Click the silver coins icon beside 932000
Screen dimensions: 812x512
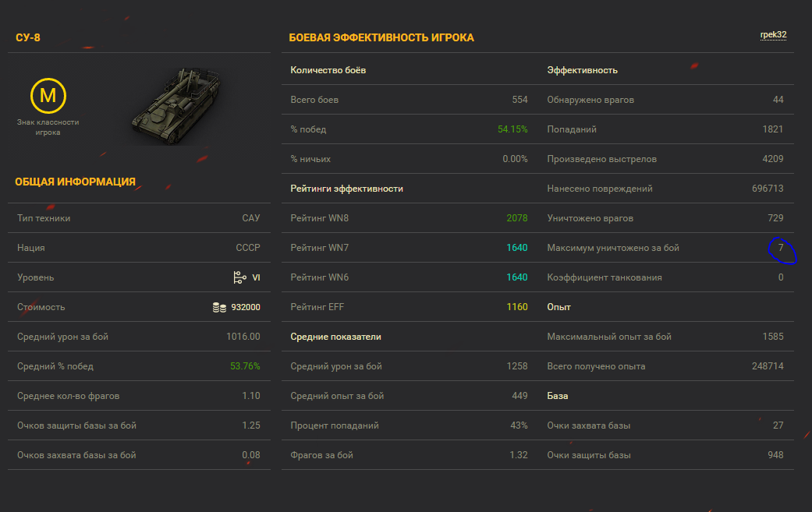point(219,307)
